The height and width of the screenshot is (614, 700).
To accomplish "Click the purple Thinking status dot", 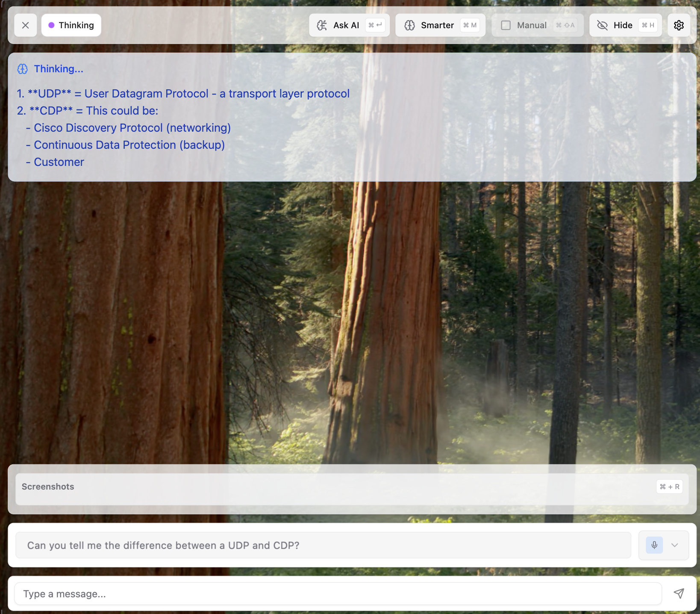I will (x=52, y=25).
